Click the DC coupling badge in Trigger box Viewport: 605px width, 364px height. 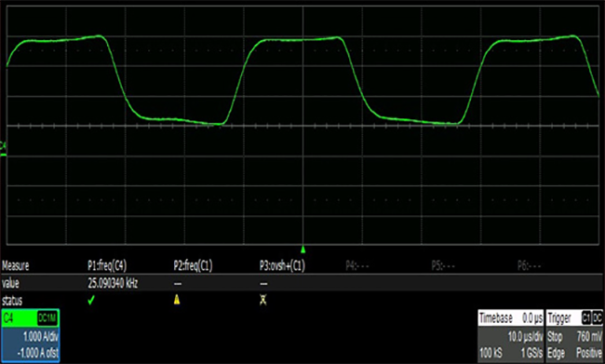pyautogui.click(x=597, y=318)
